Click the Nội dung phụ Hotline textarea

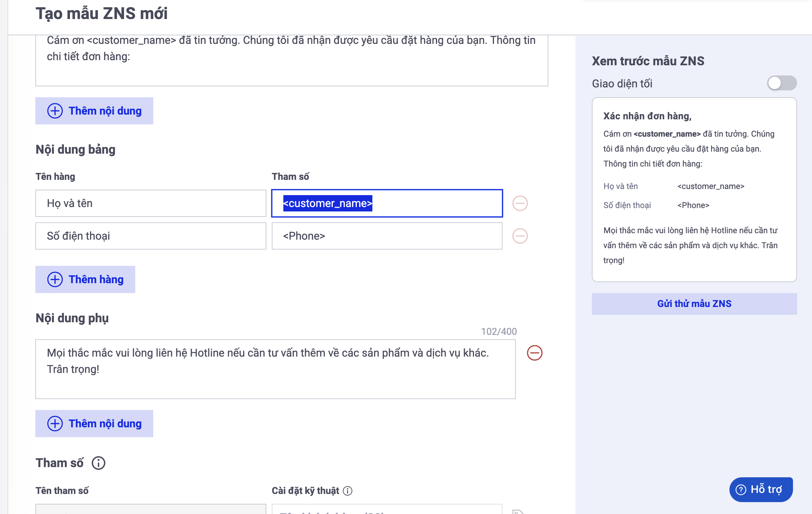pyautogui.click(x=275, y=369)
